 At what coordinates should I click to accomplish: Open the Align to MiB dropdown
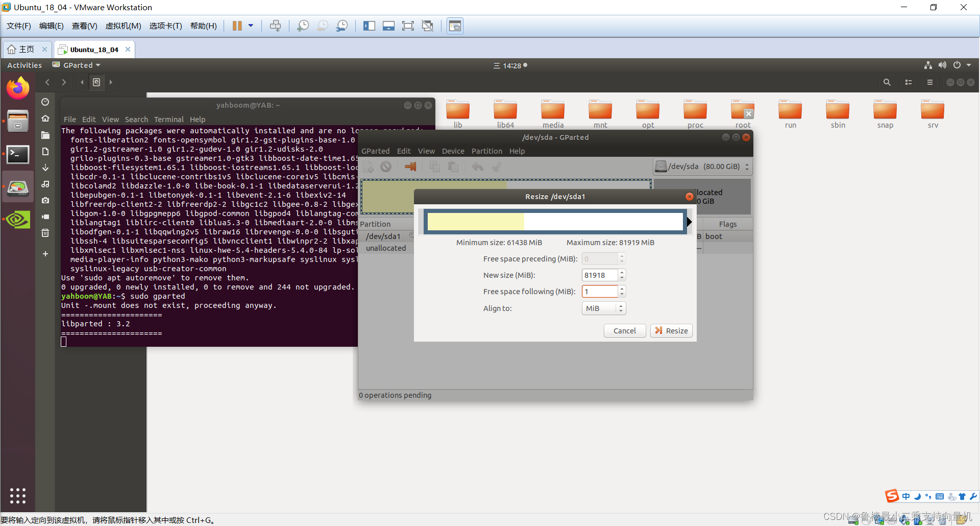coord(604,308)
